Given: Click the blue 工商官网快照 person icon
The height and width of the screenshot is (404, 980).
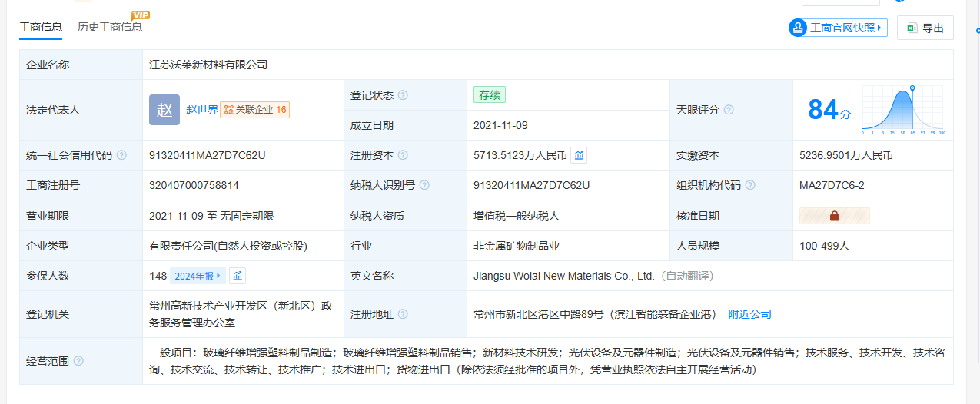Looking at the screenshot, I should [798, 28].
